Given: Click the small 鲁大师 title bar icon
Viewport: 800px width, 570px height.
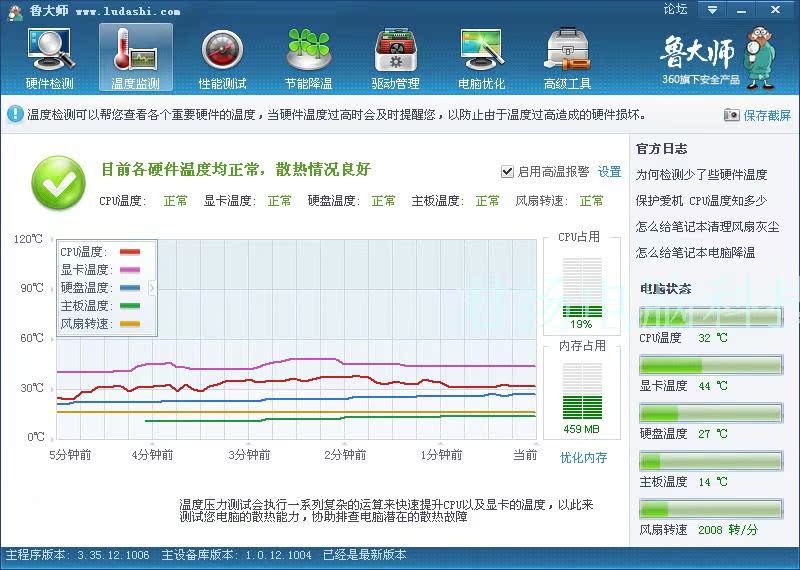Looking at the screenshot, I should (x=15, y=11).
